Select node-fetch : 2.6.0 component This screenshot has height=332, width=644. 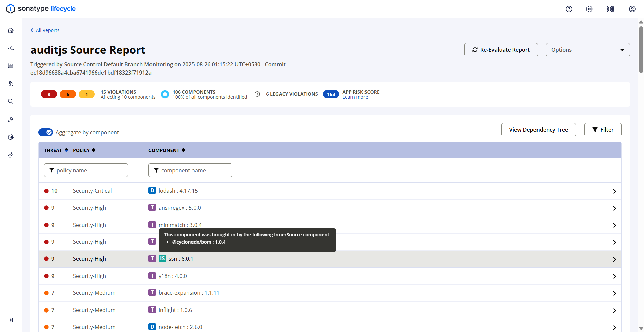(180, 327)
